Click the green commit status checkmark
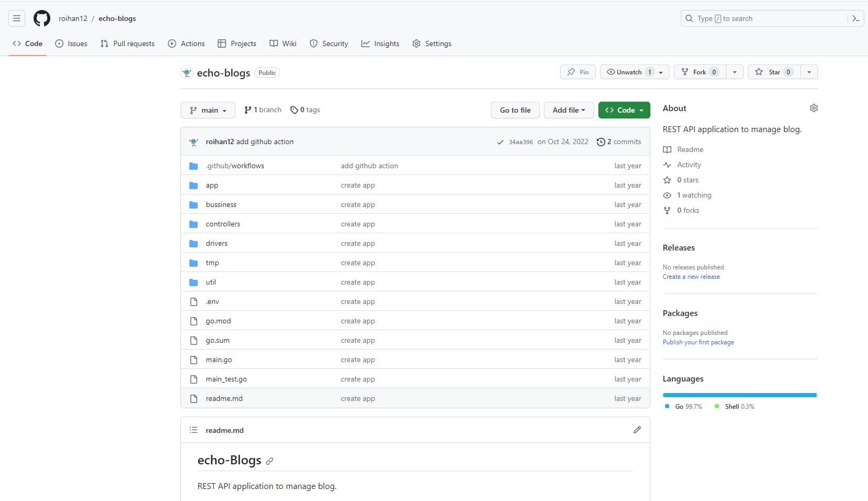 coord(500,142)
